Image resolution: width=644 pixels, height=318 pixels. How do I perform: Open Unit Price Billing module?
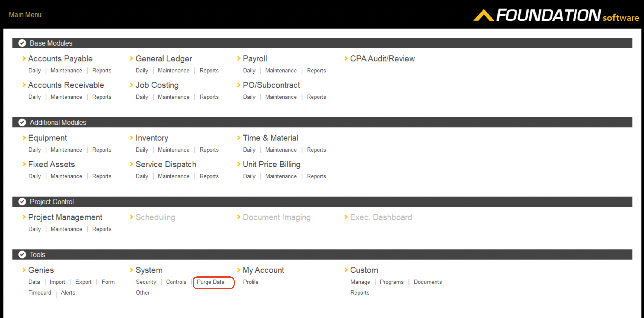[272, 165]
